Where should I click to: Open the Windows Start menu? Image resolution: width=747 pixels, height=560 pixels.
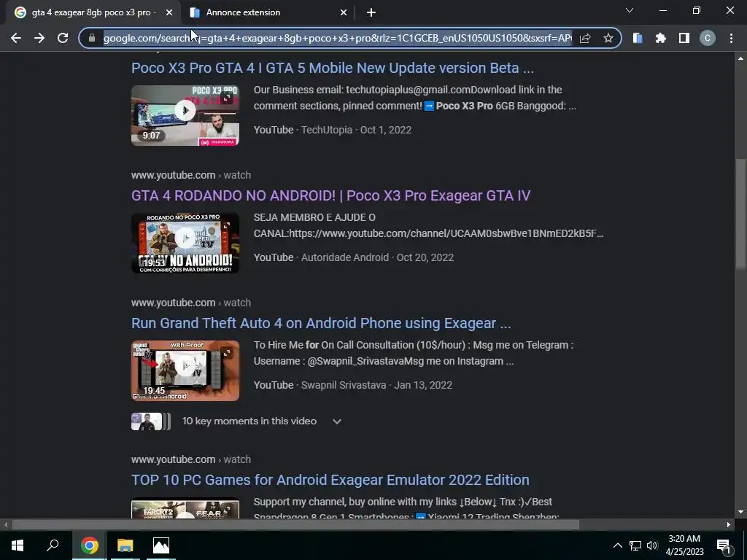[x=18, y=545]
